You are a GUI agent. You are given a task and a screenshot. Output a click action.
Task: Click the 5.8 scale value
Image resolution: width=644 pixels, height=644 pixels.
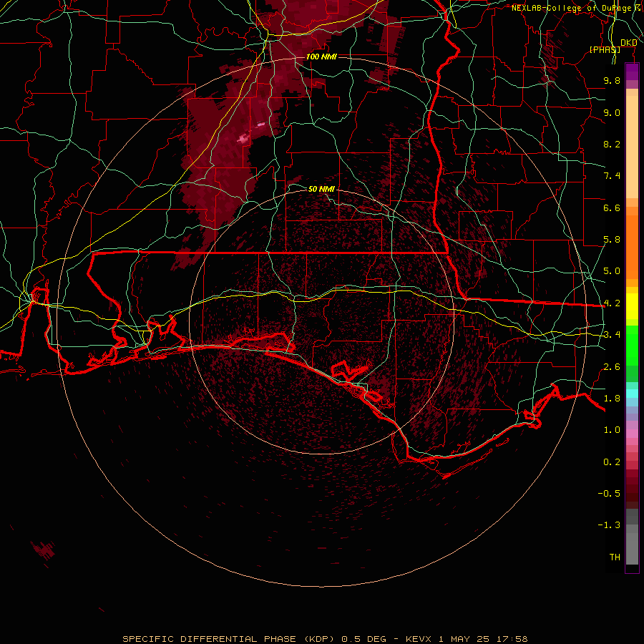pyautogui.click(x=612, y=240)
